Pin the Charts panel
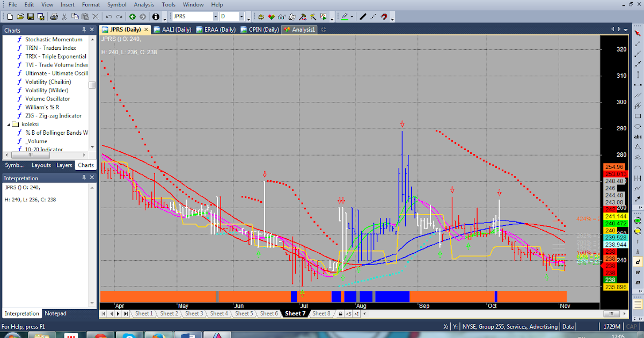The width and height of the screenshot is (644, 338). pos(84,30)
